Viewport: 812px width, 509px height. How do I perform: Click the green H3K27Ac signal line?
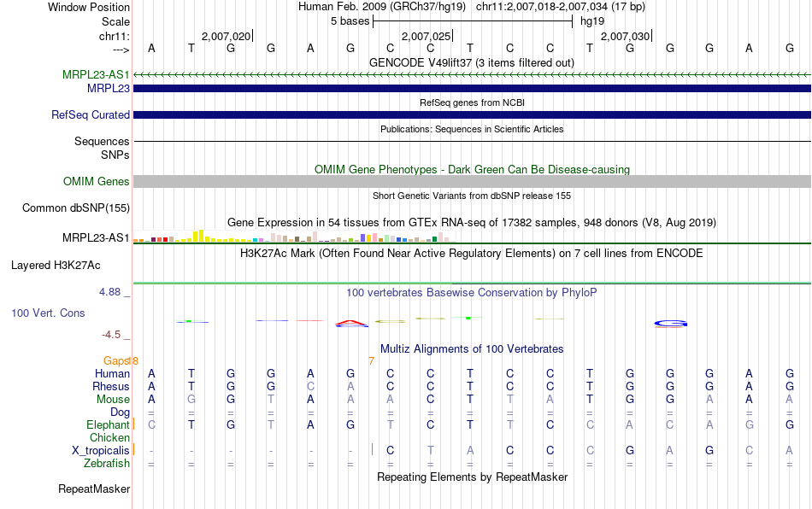click(x=472, y=283)
